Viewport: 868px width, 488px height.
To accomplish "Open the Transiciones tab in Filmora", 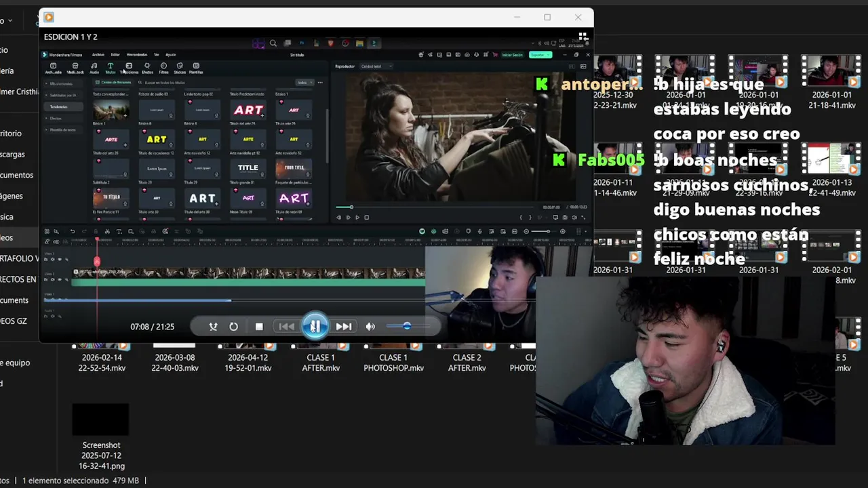I will point(129,68).
